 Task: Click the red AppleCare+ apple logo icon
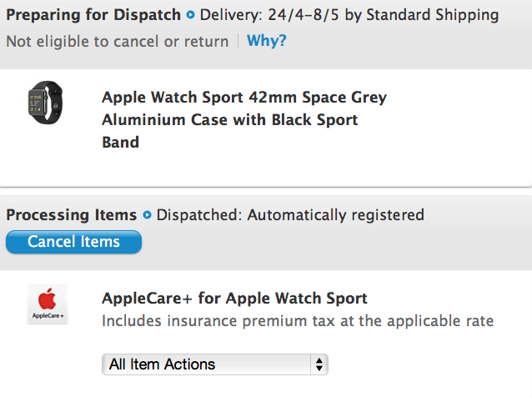pos(48,299)
